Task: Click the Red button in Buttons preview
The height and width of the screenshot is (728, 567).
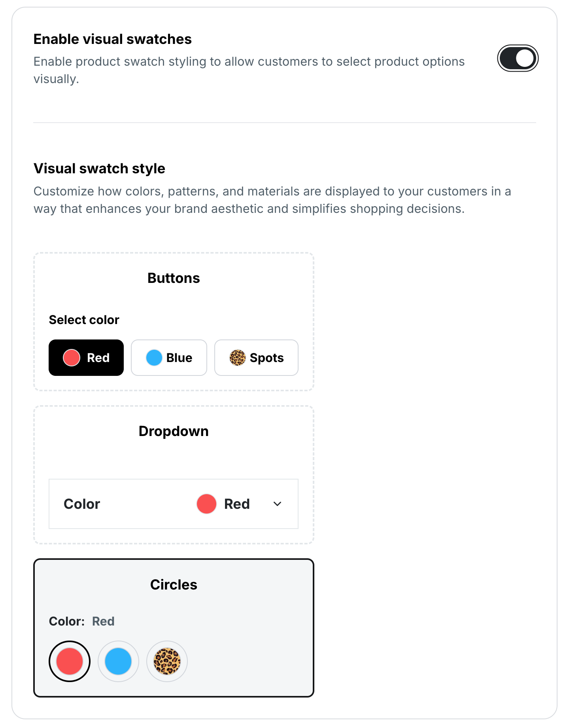Action: click(86, 358)
